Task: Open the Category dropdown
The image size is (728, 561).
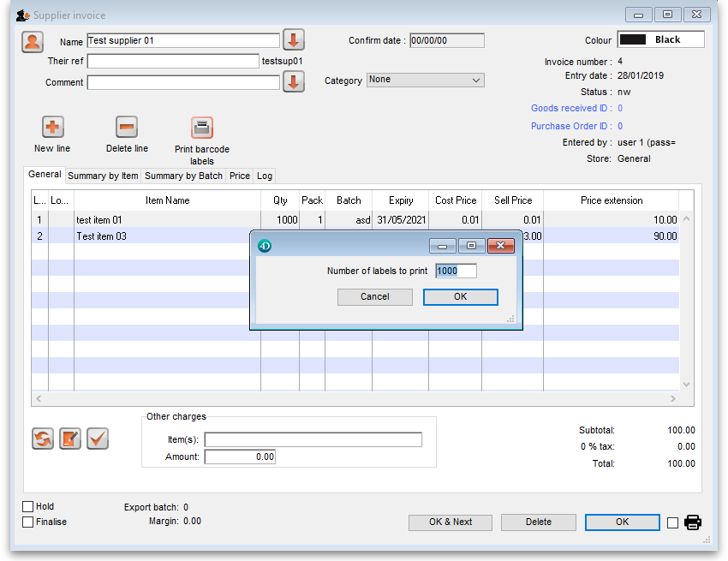Action: [x=425, y=80]
